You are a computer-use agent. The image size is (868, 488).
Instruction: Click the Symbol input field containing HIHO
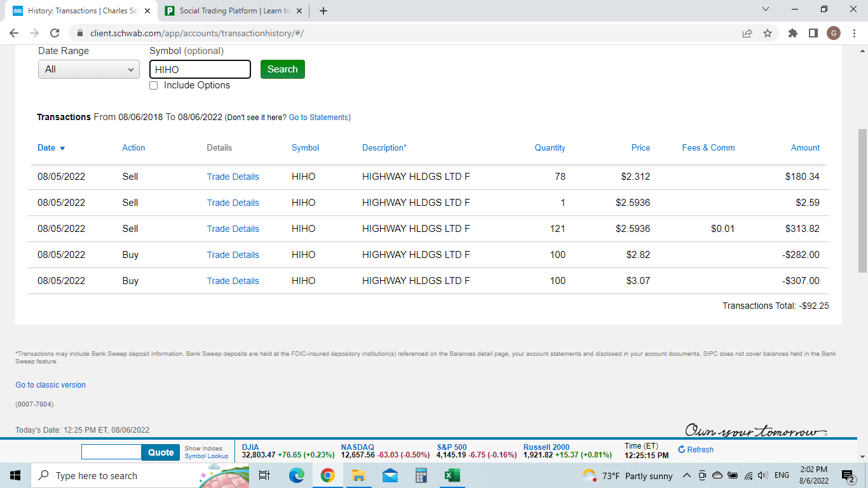(200, 69)
